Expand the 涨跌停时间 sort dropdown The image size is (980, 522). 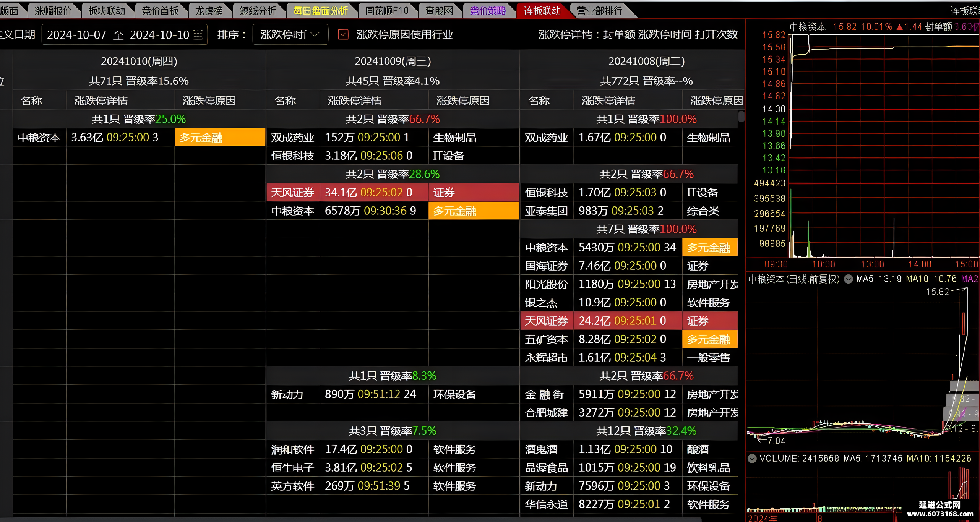(x=290, y=34)
